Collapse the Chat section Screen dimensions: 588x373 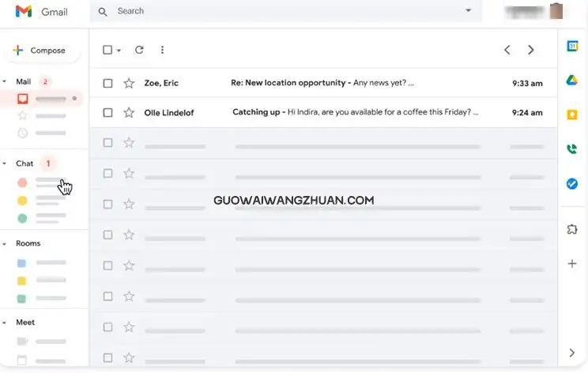click(5, 164)
